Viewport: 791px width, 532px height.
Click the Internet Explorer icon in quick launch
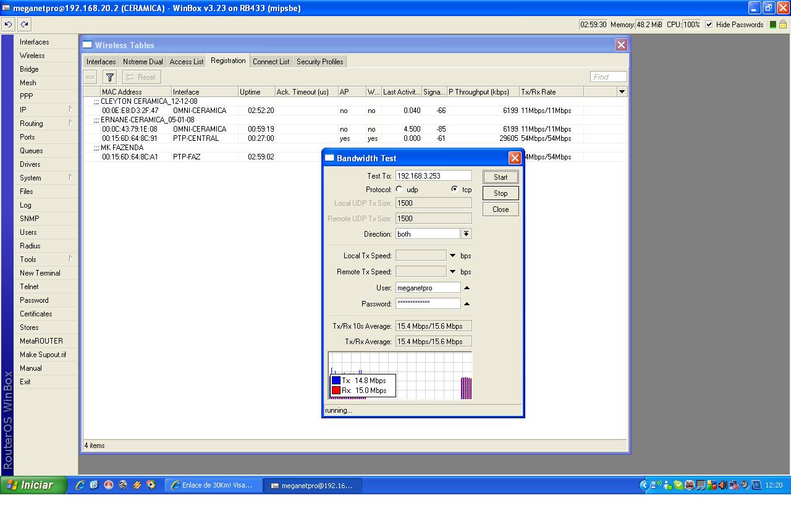80,485
